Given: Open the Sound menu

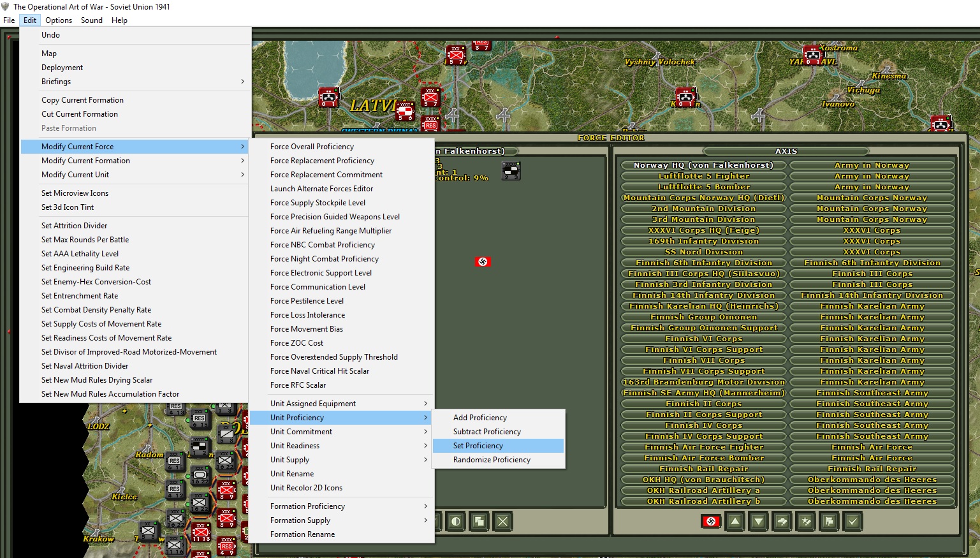Looking at the screenshot, I should [x=92, y=20].
